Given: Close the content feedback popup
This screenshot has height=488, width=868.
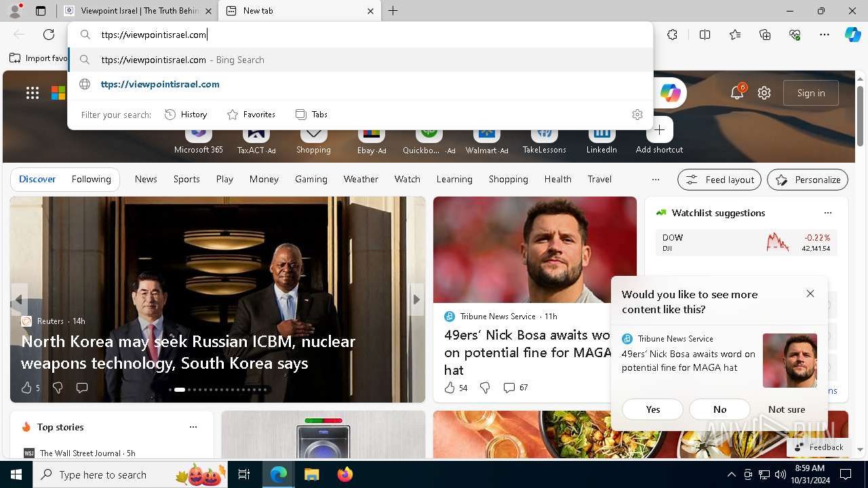Looking at the screenshot, I should click(810, 293).
